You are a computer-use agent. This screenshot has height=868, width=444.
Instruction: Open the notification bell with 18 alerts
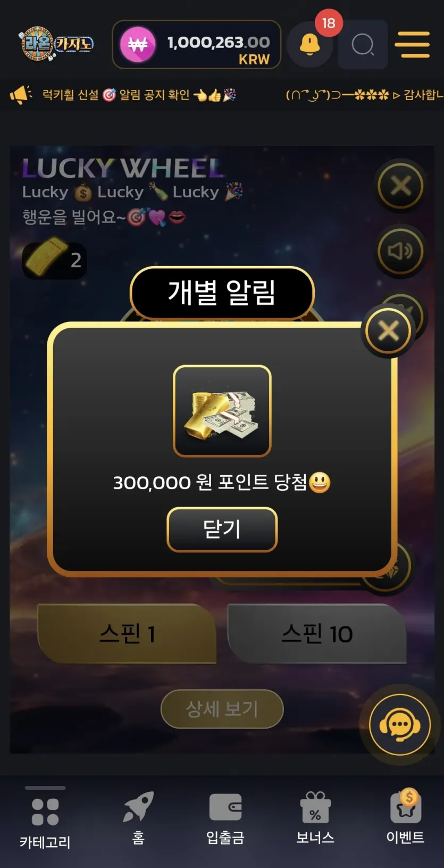tap(310, 45)
